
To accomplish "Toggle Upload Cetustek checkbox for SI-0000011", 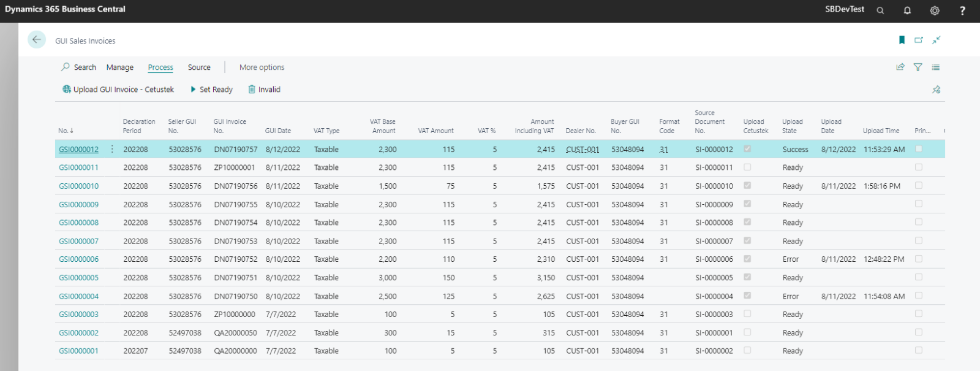I will click(747, 167).
